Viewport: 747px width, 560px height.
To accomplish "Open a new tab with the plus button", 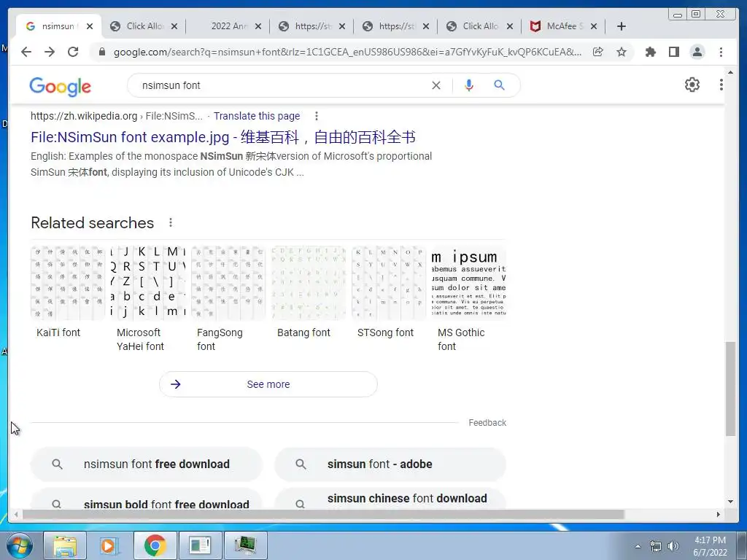I will tap(622, 26).
